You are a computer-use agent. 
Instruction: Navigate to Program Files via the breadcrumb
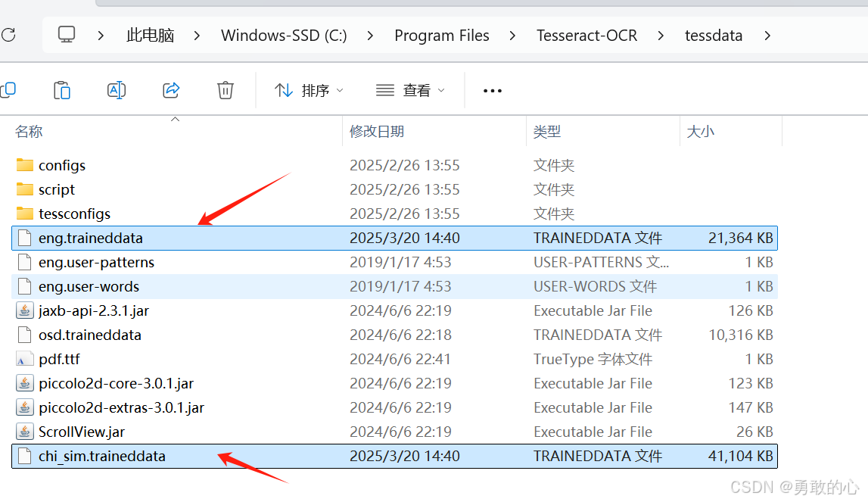click(x=442, y=35)
